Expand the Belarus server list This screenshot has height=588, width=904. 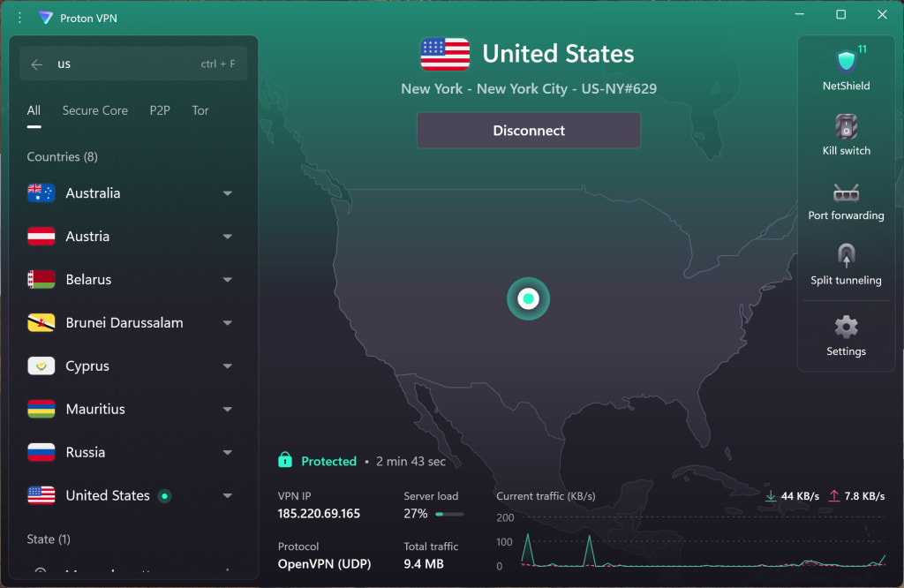tap(228, 280)
